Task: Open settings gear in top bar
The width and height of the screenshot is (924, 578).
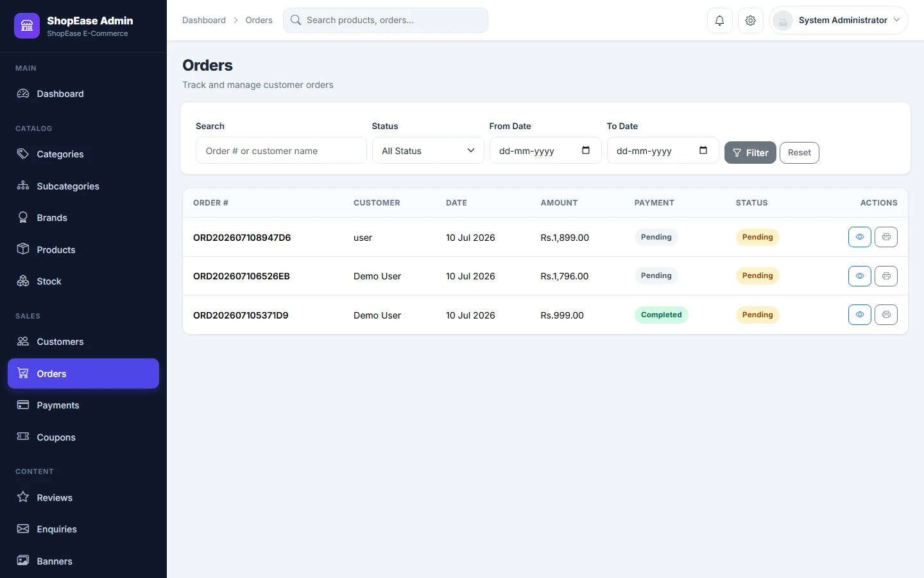Action: pyautogui.click(x=750, y=21)
